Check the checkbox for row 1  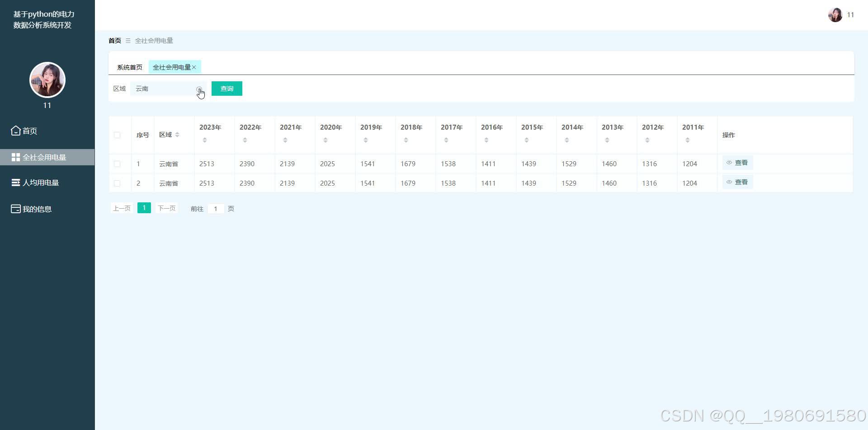pyautogui.click(x=117, y=164)
